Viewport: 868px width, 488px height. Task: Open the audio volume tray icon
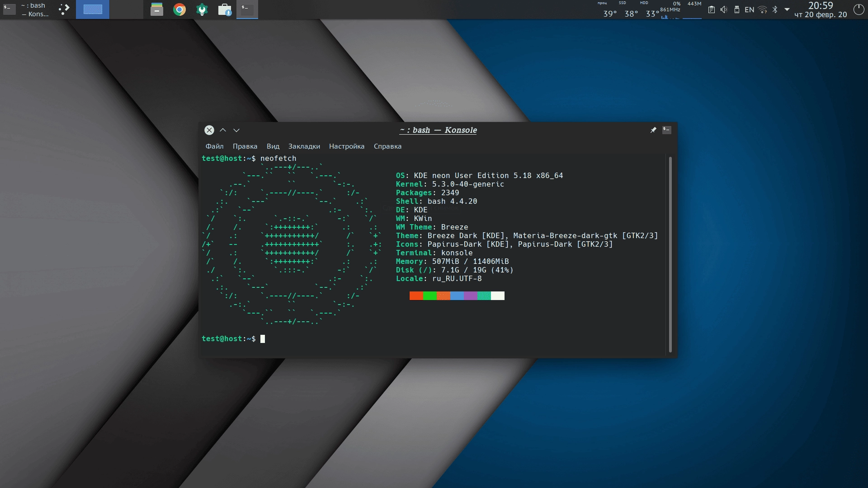pos(724,9)
